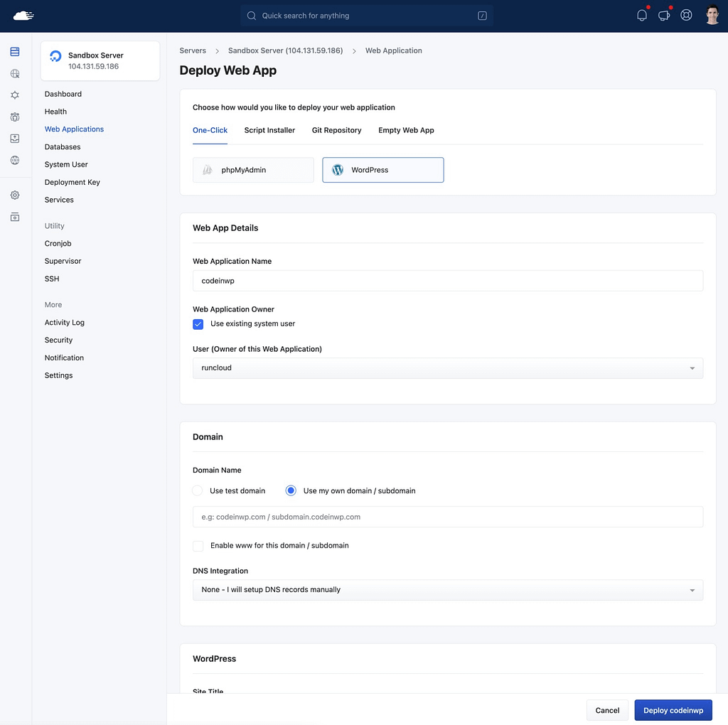This screenshot has width=728, height=725.
Task: Uncheck Use existing system user
Action: tap(198, 324)
